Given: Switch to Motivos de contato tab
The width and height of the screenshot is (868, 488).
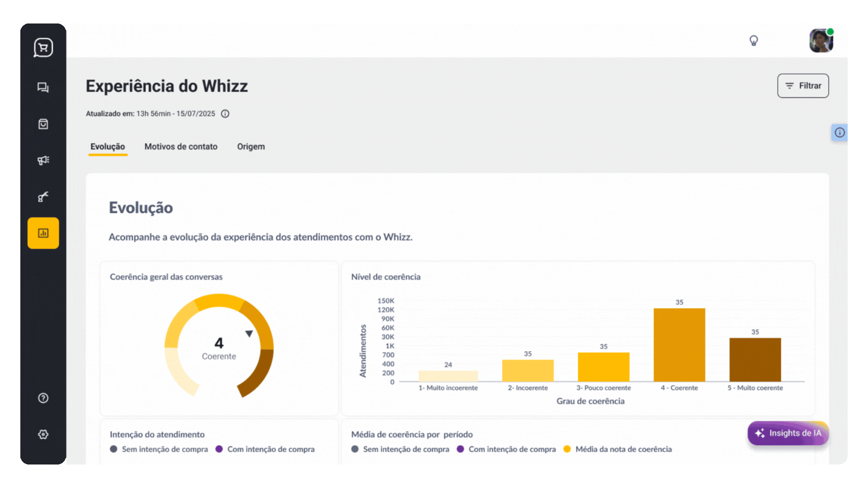Looking at the screenshot, I should tap(181, 146).
